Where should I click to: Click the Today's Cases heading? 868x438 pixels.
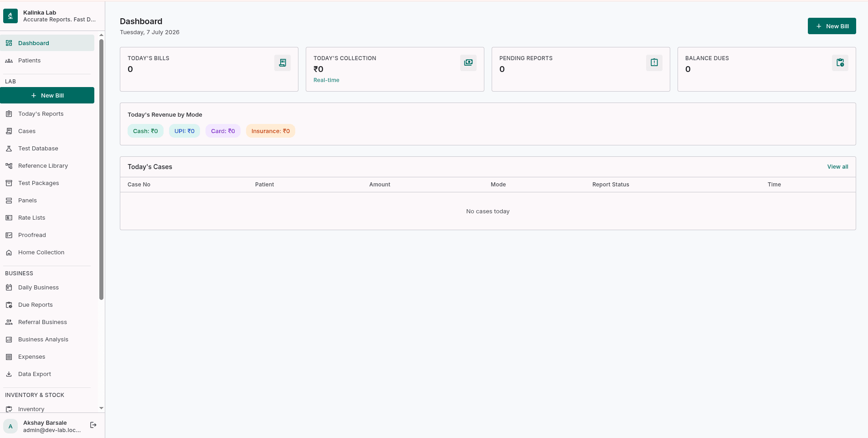coord(150,167)
